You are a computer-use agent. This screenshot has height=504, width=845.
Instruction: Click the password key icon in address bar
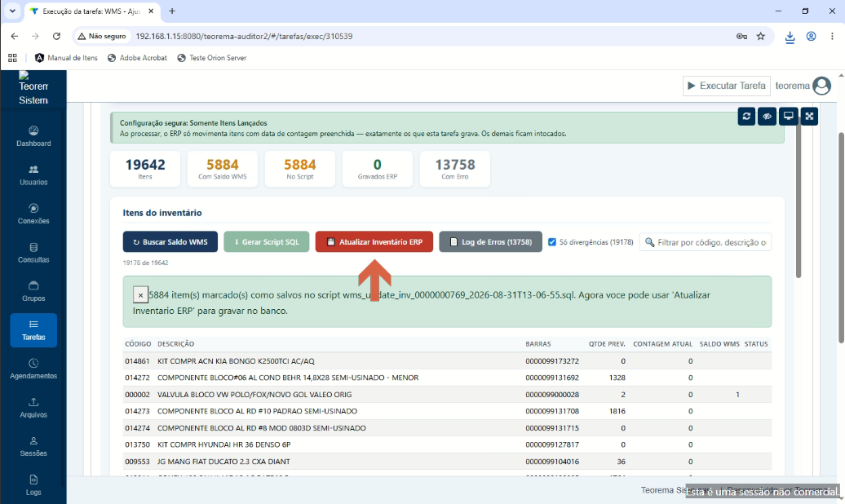click(741, 36)
